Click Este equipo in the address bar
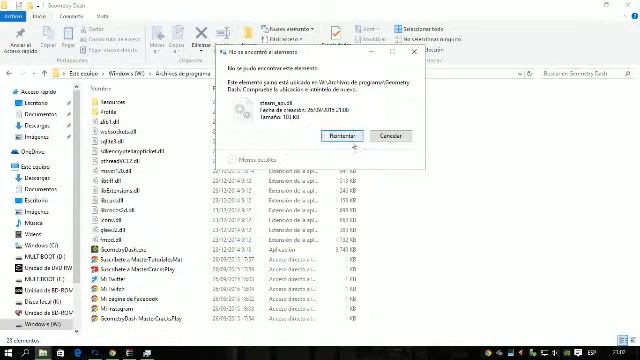 coord(84,74)
